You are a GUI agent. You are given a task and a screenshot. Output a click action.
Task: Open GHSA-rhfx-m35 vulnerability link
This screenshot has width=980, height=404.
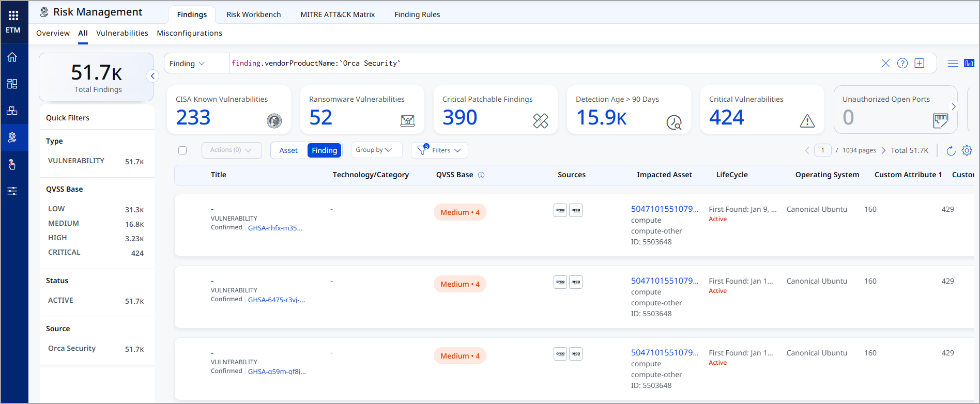pyautogui.click(x=275, y=228)
